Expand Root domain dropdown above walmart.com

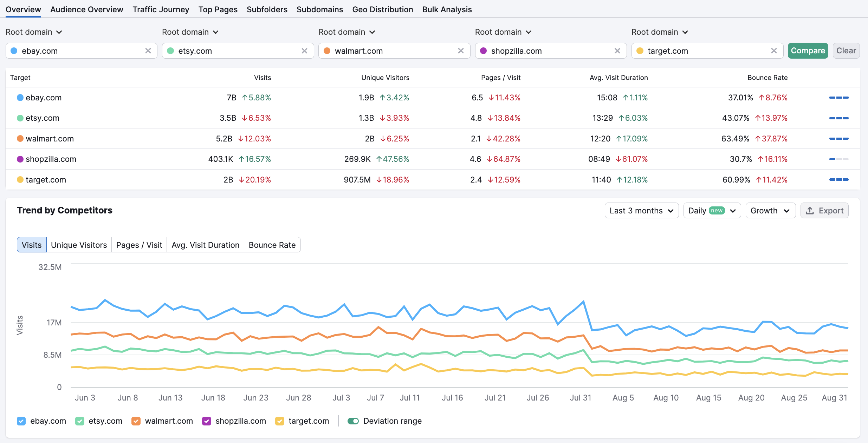(x=347, y=32)
